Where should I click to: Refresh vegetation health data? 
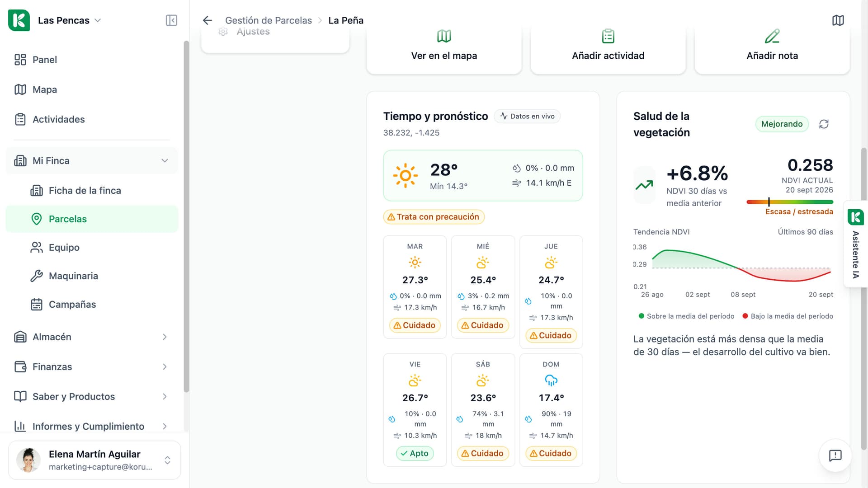824,124
